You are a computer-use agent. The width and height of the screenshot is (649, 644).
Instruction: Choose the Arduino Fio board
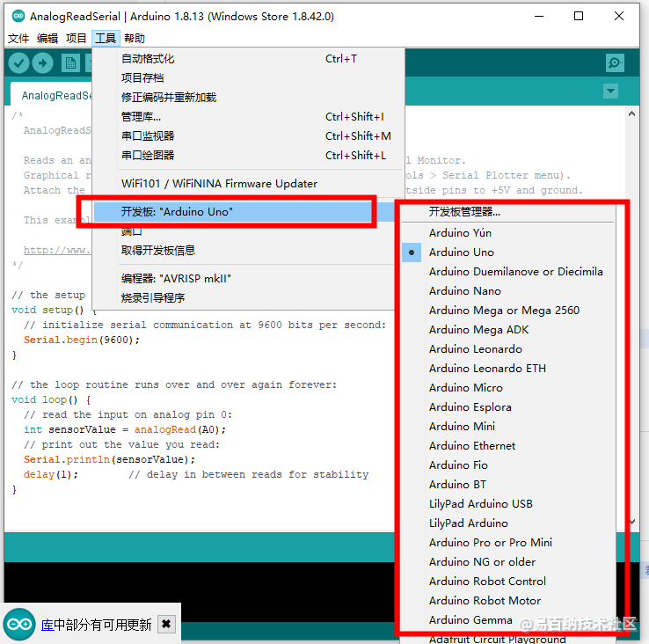[508, 465]
